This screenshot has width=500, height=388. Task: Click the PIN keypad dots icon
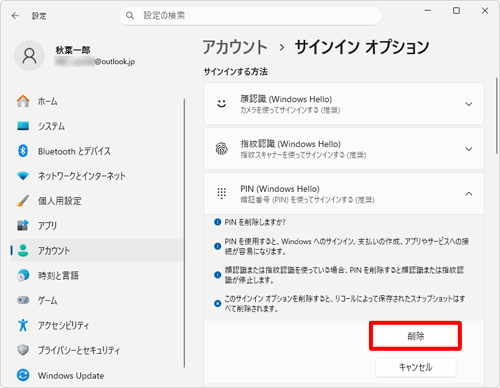coord(222,193)
